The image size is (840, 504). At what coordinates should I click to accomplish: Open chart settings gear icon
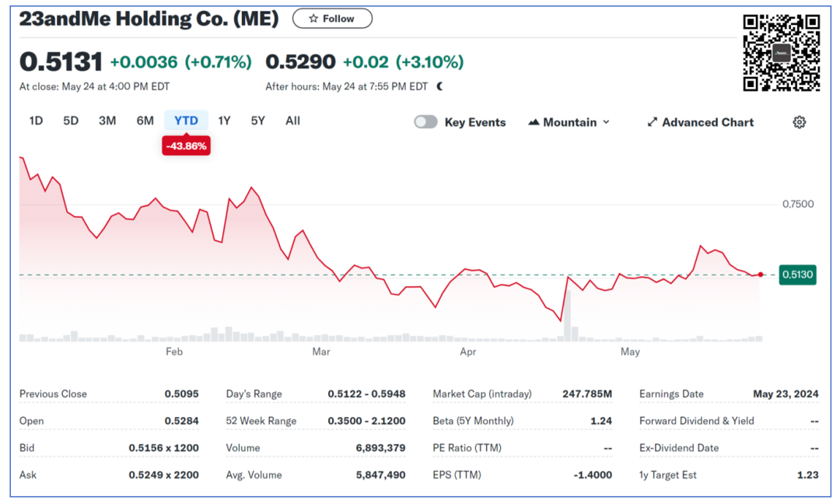(799, 122)
